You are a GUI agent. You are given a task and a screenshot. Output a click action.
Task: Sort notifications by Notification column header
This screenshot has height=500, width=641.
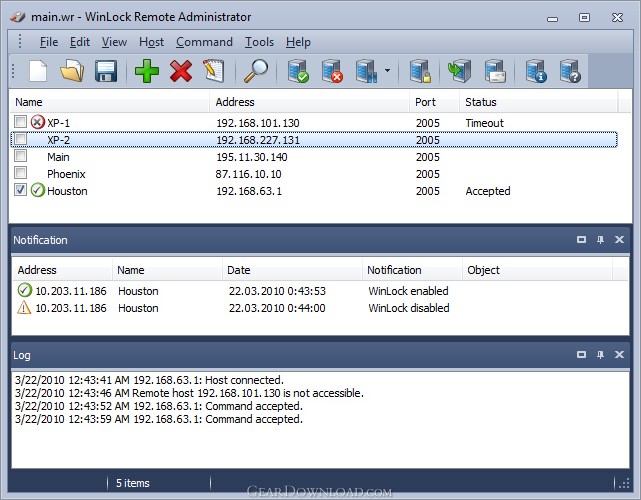(412, 270)
